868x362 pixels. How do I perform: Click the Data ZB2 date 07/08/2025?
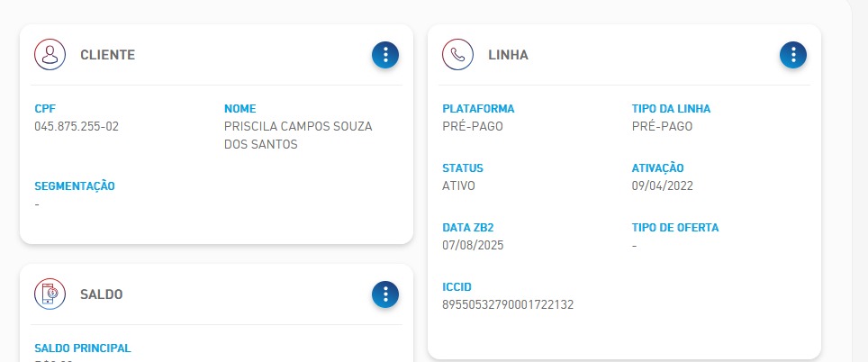(473, 245)
